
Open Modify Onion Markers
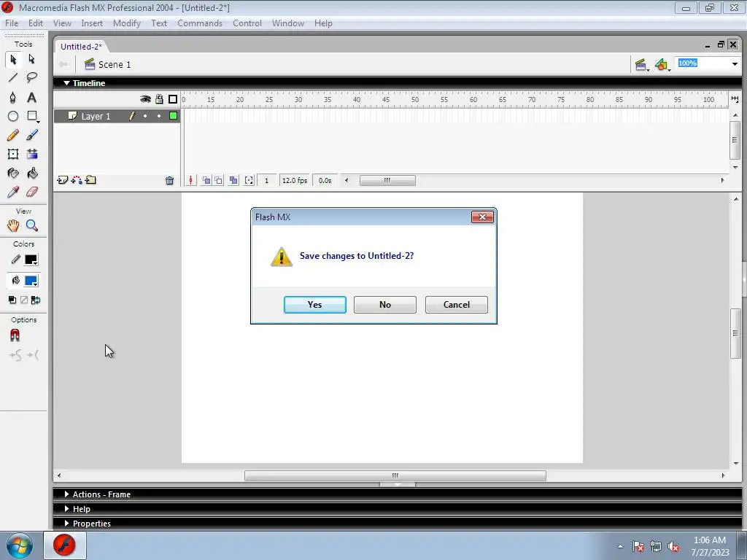click(249, 181)
